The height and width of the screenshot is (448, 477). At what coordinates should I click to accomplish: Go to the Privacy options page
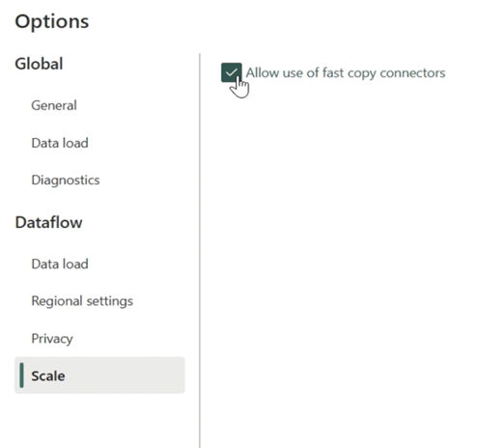(52, 339)
